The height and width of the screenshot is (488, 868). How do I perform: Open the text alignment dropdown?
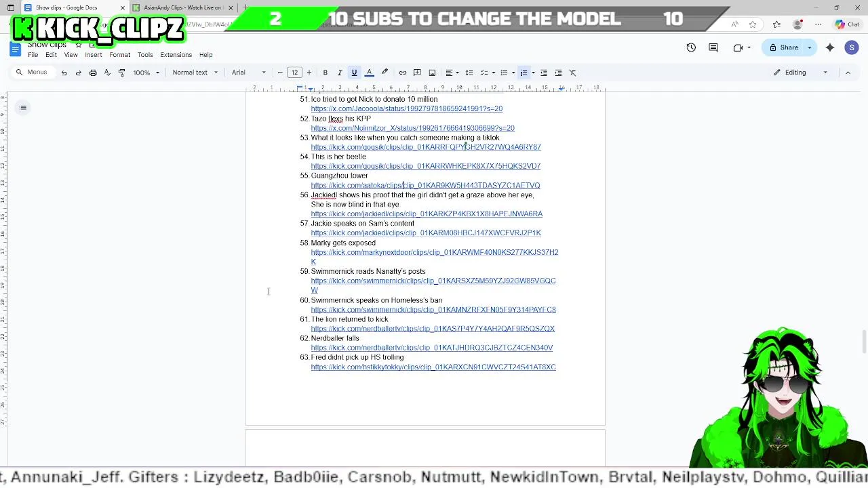click(452, 73)
